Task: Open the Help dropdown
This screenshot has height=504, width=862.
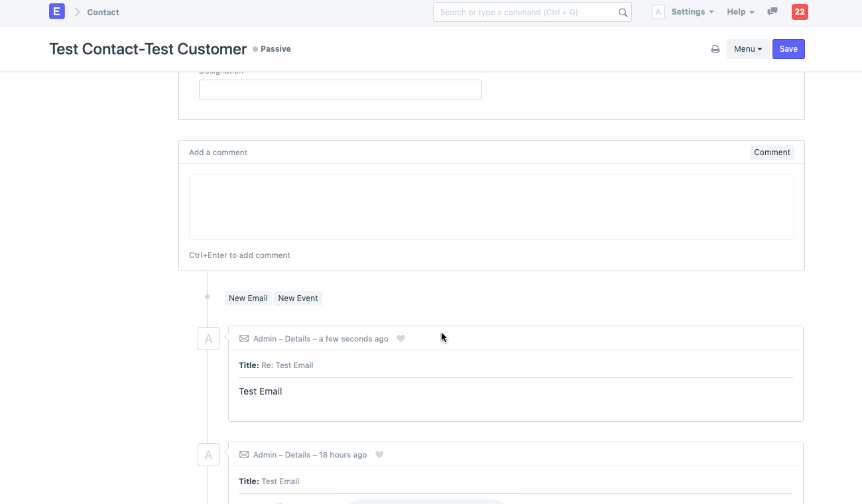Action: point(739,11)
